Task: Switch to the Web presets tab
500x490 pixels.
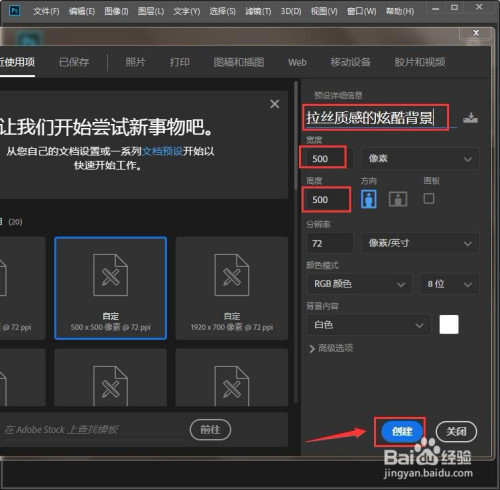Action: (297, 62)
